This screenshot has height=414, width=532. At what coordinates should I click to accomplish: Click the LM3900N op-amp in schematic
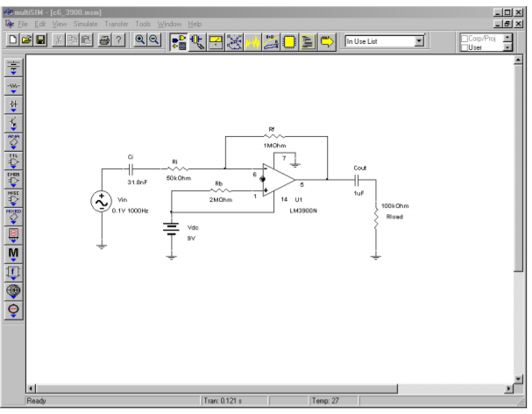(x=279, y=182)
